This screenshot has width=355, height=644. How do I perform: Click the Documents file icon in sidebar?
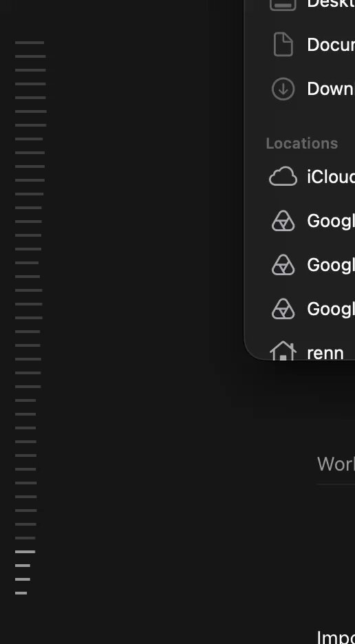pos(283,44)
